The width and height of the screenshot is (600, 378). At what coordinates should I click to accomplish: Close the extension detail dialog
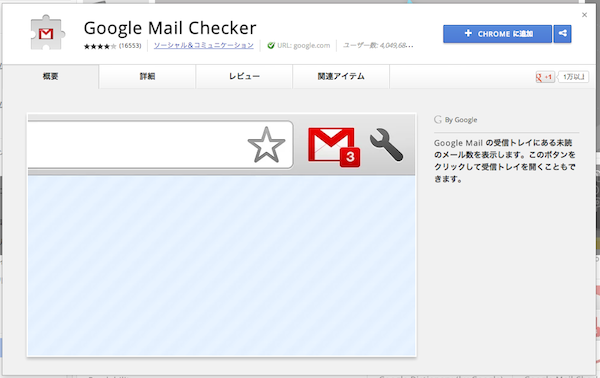click(x=584, y=15)
